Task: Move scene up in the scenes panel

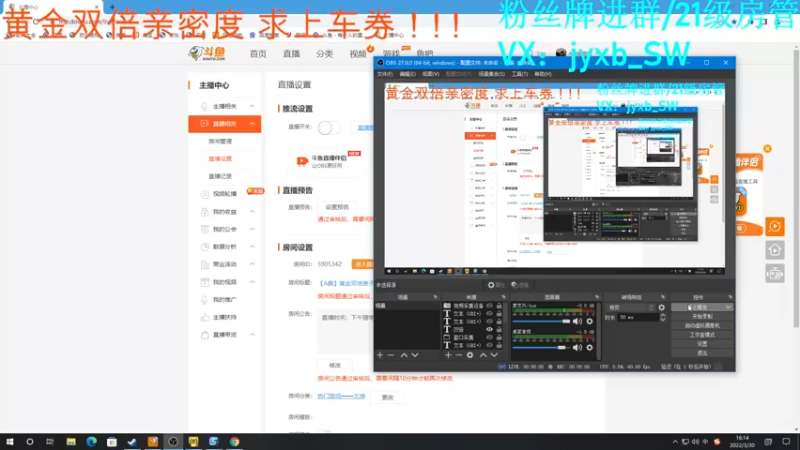Action: click(404, 355)
